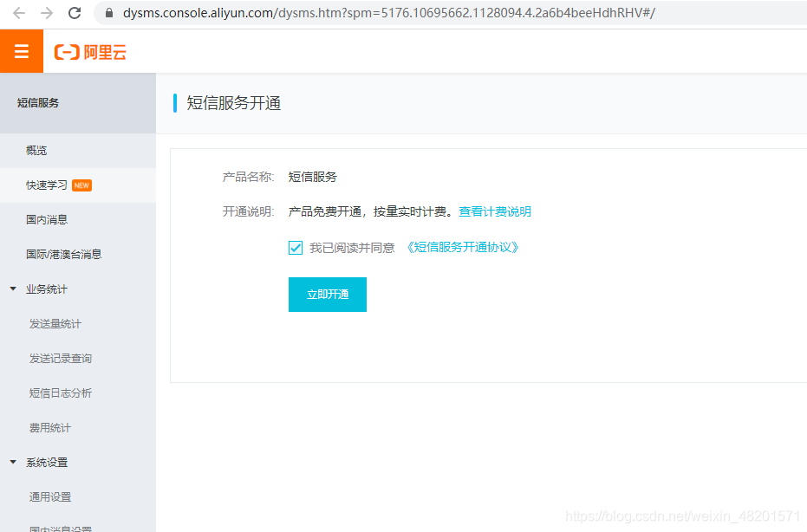Click the 阿里云 logo

(x=90, y=52)
